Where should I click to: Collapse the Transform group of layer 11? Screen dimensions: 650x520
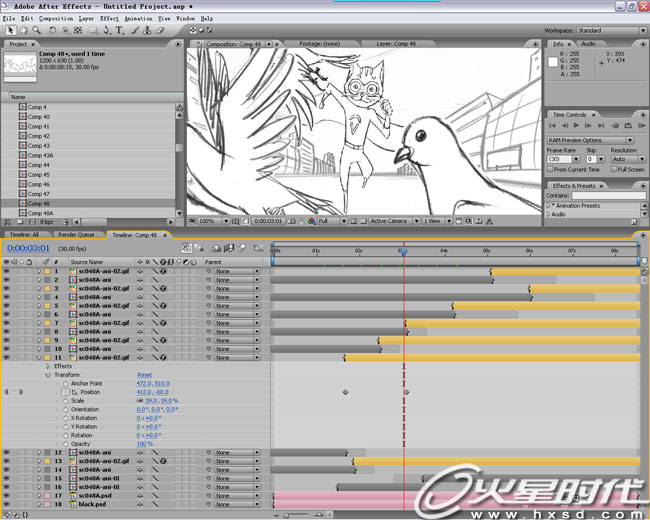tap(48, 375)
